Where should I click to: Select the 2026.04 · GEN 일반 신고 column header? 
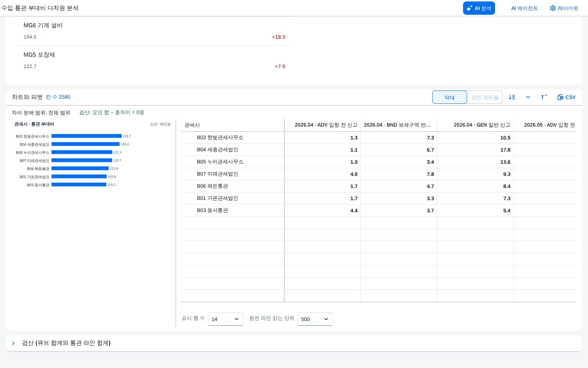click(475, 125)
